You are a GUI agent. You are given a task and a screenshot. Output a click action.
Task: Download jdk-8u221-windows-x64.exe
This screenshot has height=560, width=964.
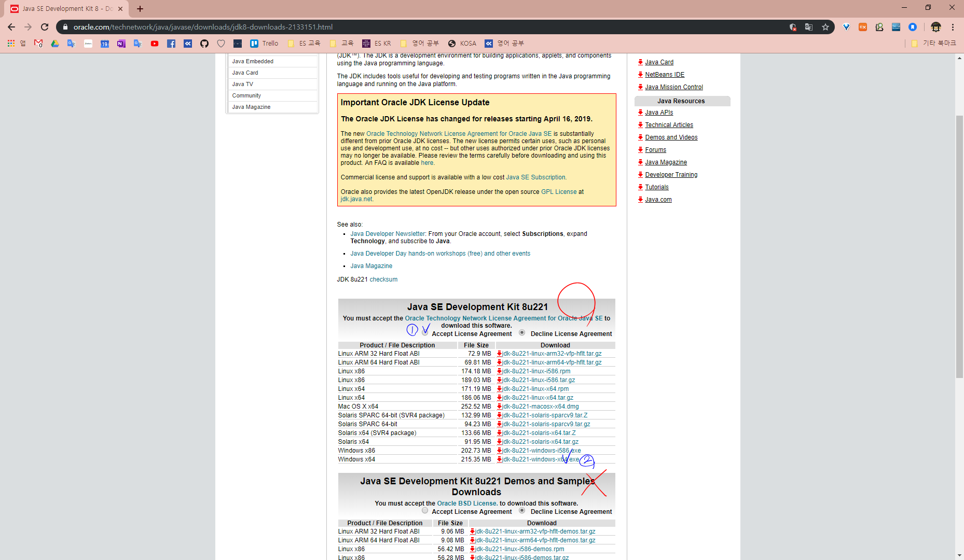(x=540, y=459)
